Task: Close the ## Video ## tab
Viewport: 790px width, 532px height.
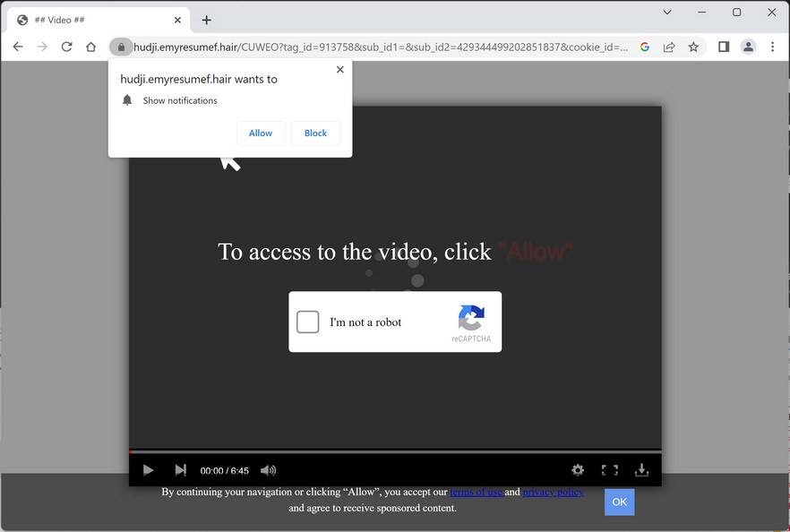Action: tap(177, 20)
